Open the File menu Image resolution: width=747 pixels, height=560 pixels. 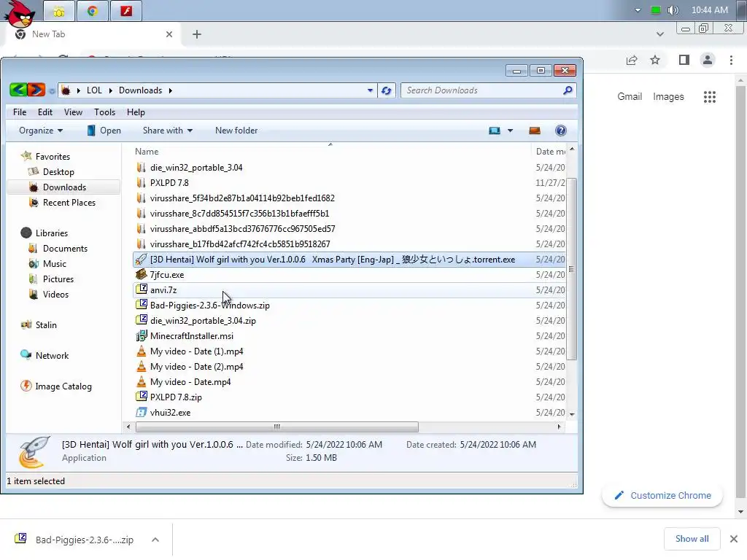(20, 112)
